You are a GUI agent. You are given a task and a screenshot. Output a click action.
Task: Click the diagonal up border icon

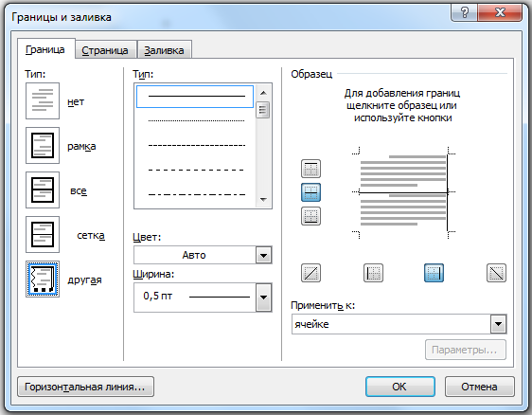tap(310, 273)
